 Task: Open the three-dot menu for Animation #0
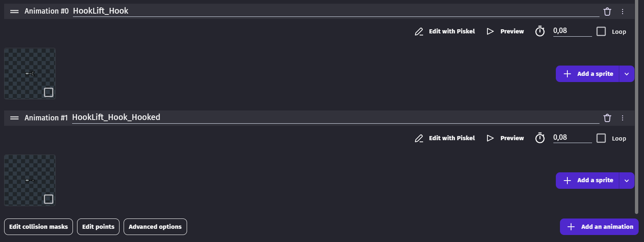pyautogui.click(x=623, y=12)
